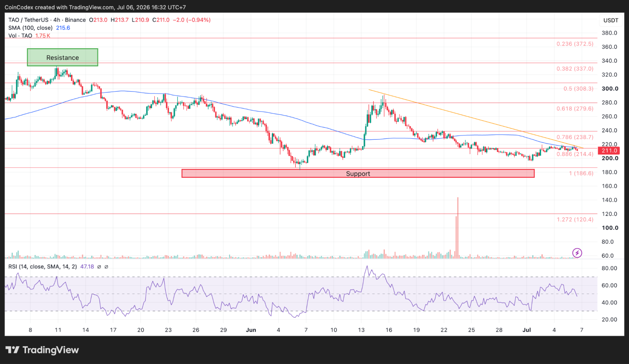
Task: Click the high price H213.7
Action: pos(120,20)
